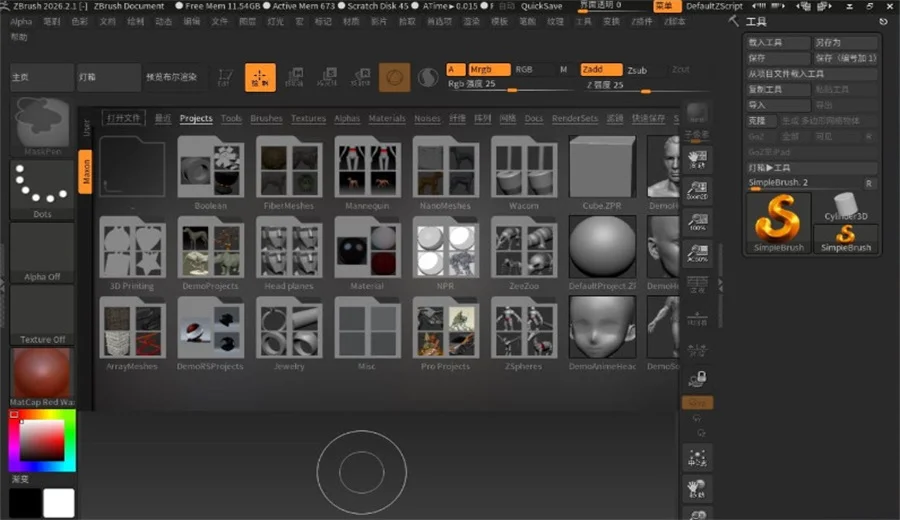Toggle the Zadd mode button

coord(601,69)
